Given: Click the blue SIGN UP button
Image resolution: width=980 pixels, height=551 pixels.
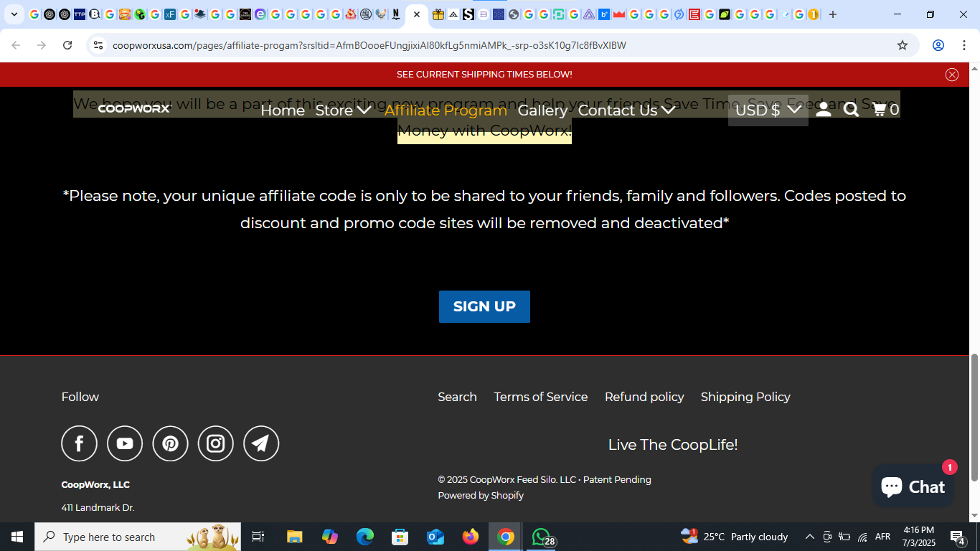Looking at the screenshot, I should 484,306.
